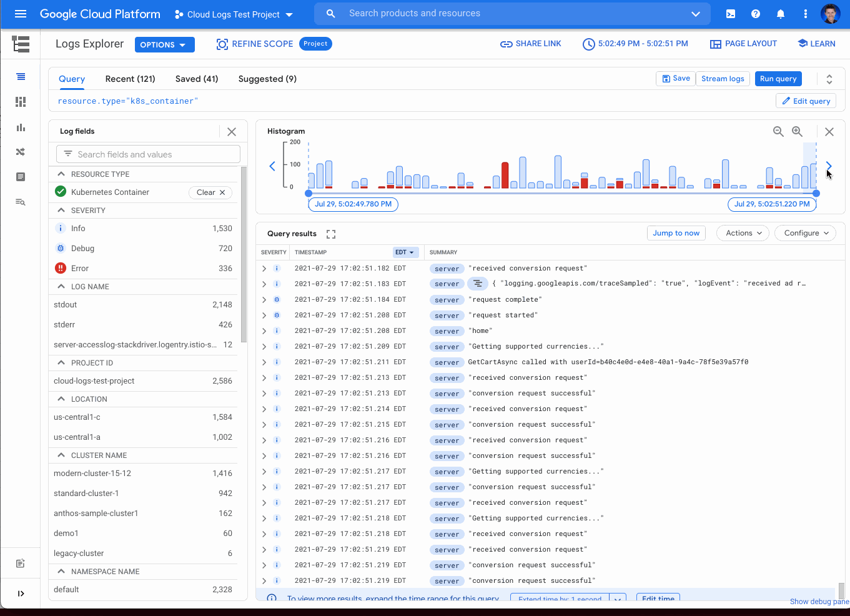Click Stream logs button
This screenshot has width=850, height=616.
click(x=723, y=79)
